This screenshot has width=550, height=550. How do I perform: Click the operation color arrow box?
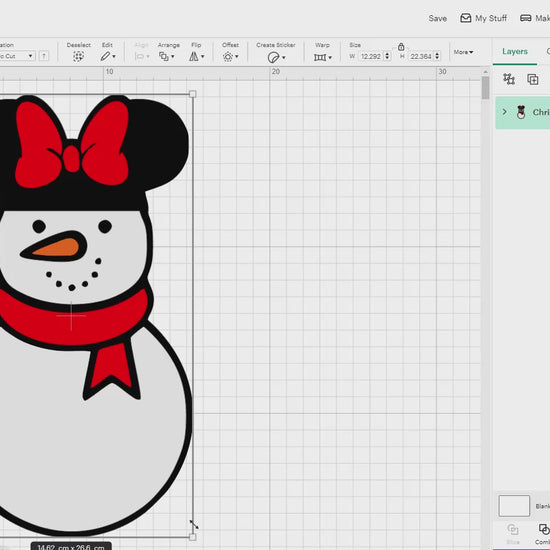pyautogui.click(x=44, y=56)
